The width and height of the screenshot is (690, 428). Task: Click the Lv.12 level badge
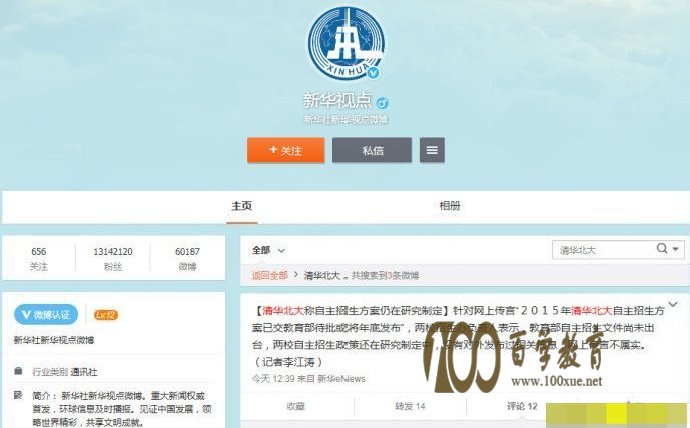106,315
